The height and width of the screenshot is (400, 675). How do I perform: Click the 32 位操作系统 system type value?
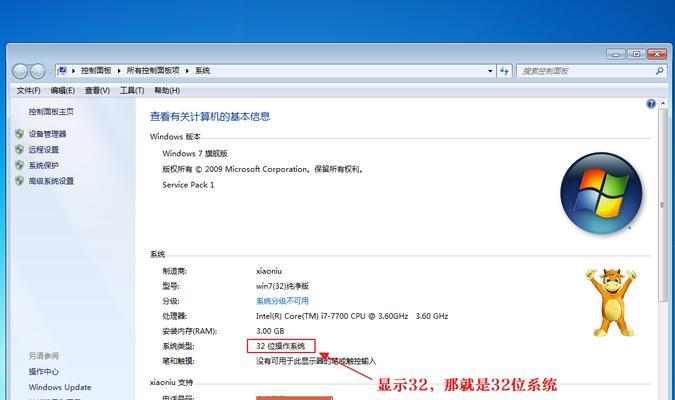pos(281,346)
